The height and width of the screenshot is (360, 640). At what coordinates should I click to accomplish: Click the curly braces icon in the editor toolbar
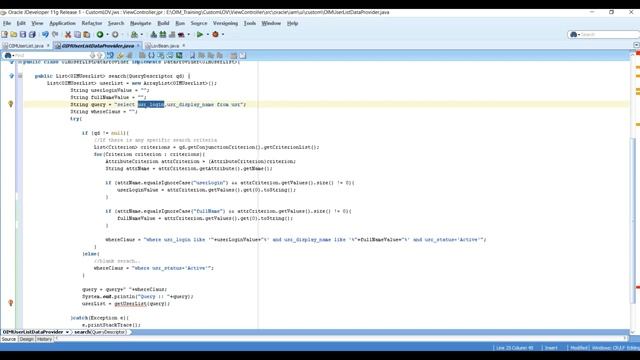(x=151, y=55)
